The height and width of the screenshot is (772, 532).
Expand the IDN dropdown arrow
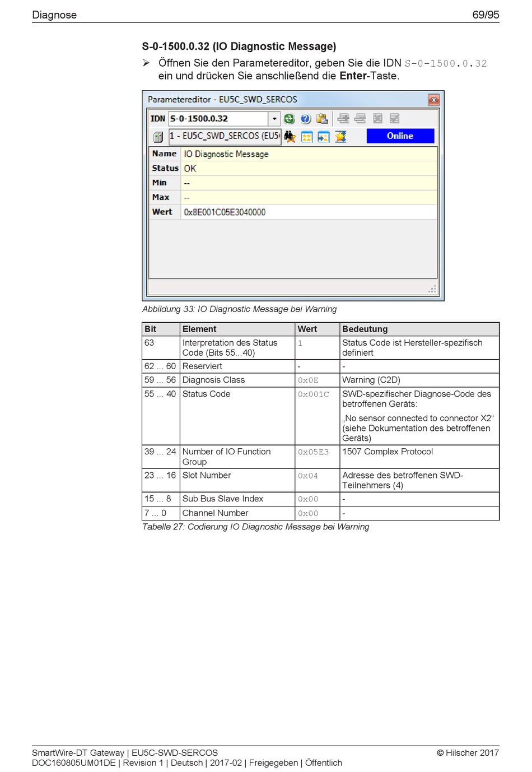point(274,119)
